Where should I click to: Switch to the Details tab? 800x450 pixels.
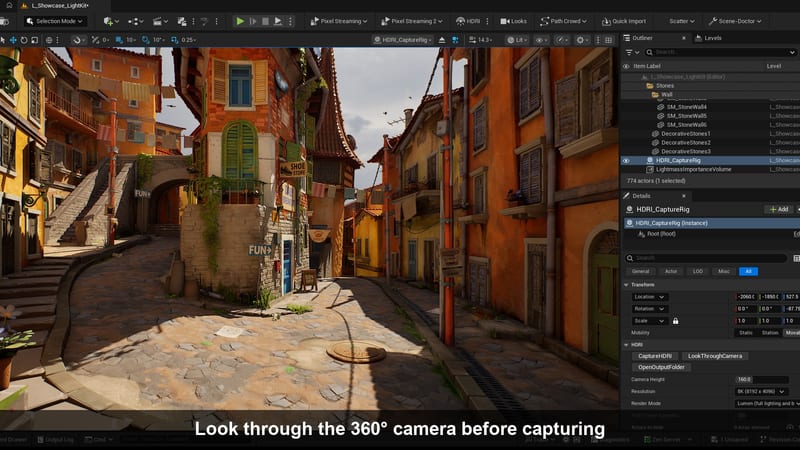coord(641,195)
